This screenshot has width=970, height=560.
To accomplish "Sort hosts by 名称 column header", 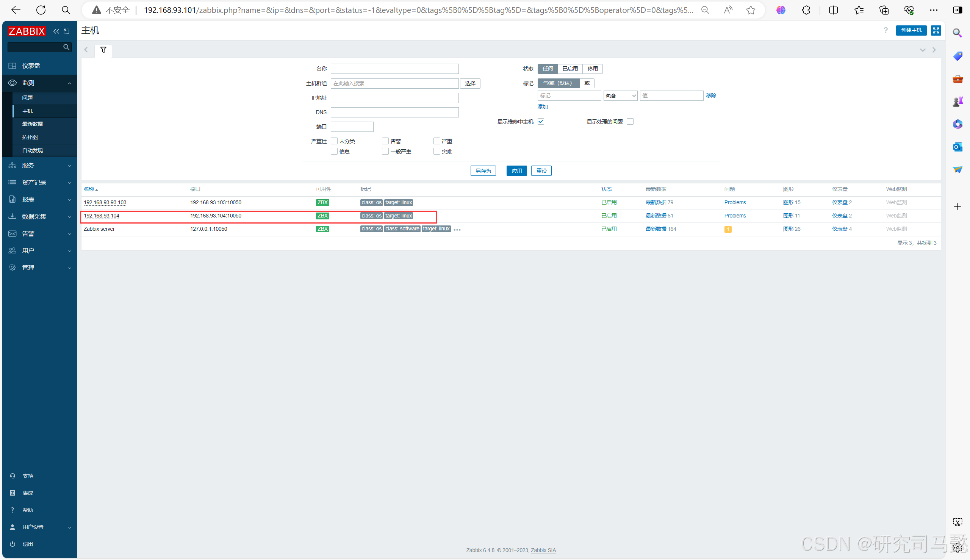I will click(x=91, y=189).
